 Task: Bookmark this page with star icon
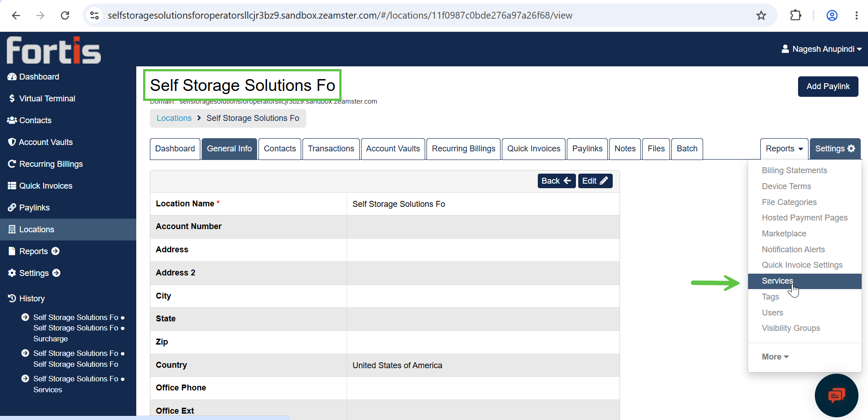coord(761,15)
